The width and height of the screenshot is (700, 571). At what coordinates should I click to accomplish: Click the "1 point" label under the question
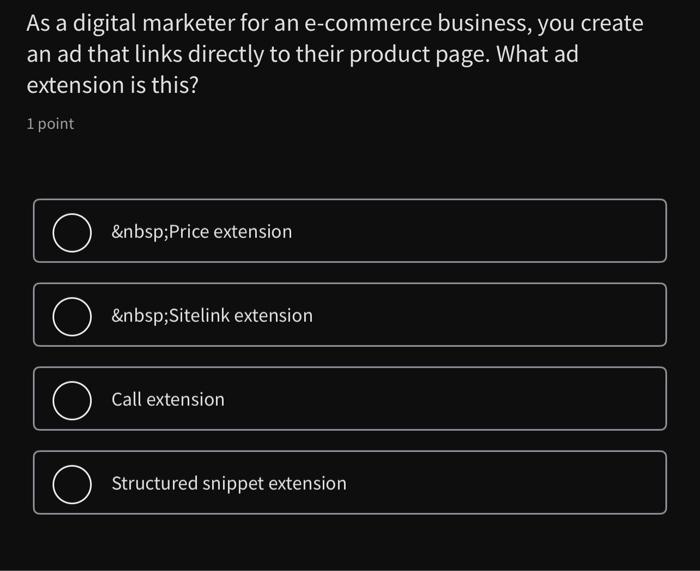point(50,124)
